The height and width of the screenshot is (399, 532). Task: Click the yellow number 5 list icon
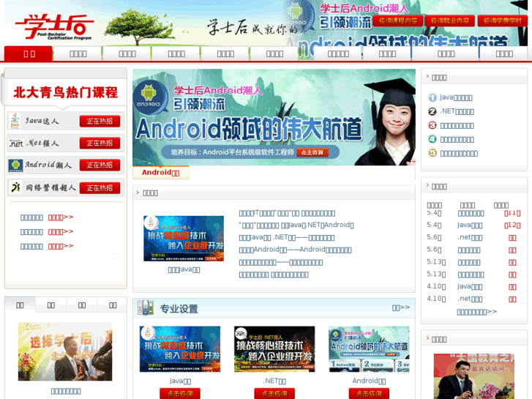(x=432, y=153)
